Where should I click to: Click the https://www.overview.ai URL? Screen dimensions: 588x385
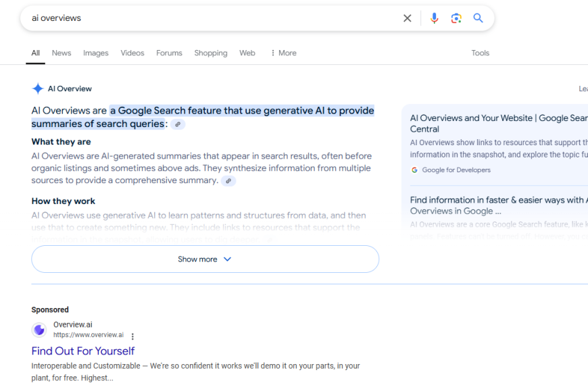coord(88,335)
